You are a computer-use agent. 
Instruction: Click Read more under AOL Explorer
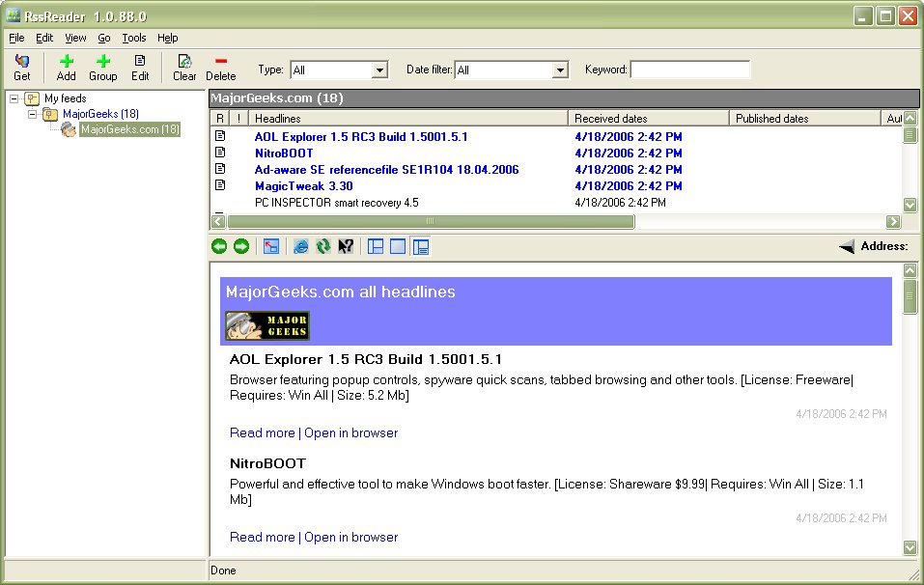[x=262, y=432]
